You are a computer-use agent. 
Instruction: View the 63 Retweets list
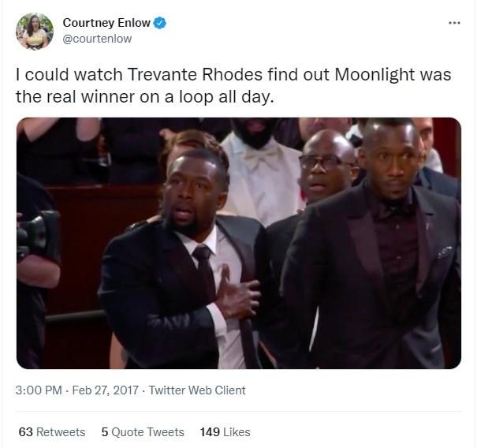tap(52, 432)
